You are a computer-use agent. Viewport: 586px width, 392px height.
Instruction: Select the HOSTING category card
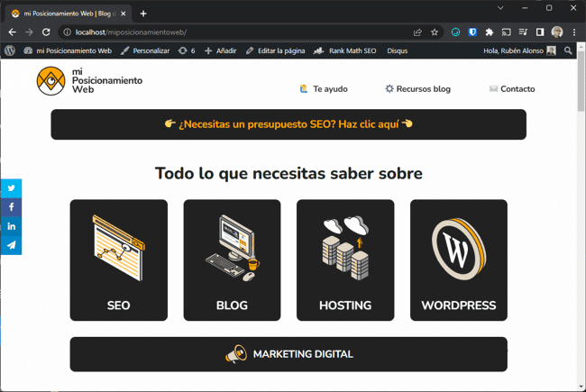(345, 260)
